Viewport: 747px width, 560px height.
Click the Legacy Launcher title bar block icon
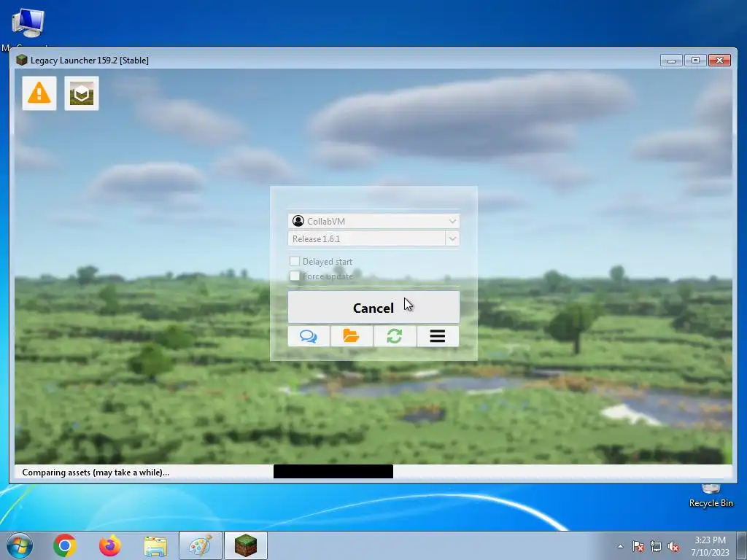pos(21,60)
